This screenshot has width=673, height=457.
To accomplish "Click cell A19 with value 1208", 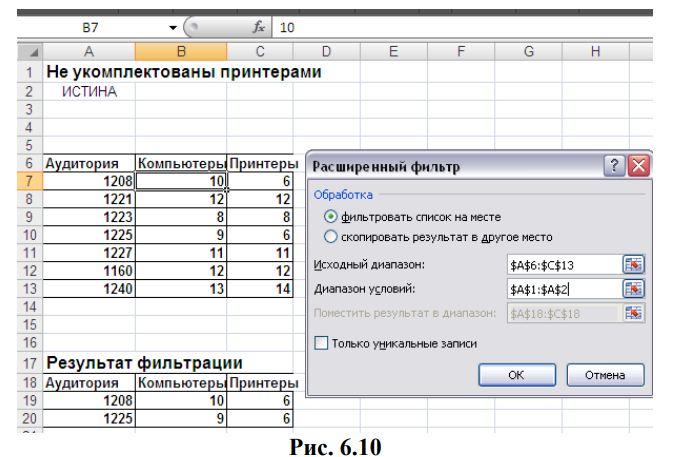I will click(x=89, y=401).
